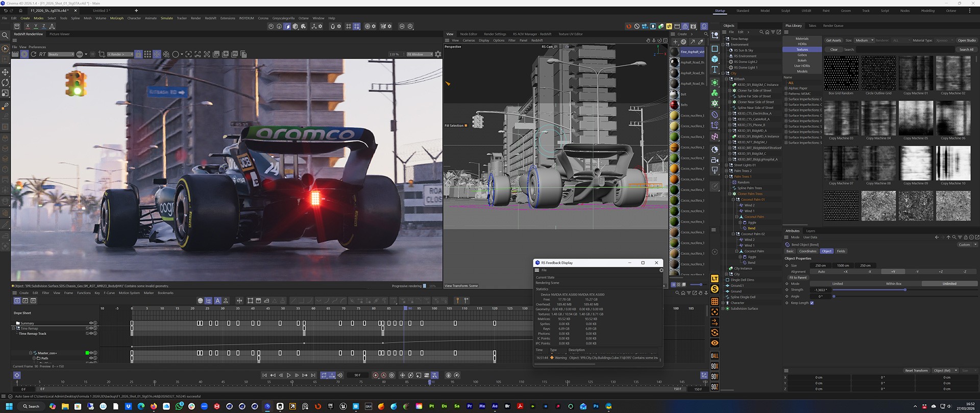Viewport: 980px width, 413px height.
Task: Open the Size Medium dropdown
Action: (864, 40)
